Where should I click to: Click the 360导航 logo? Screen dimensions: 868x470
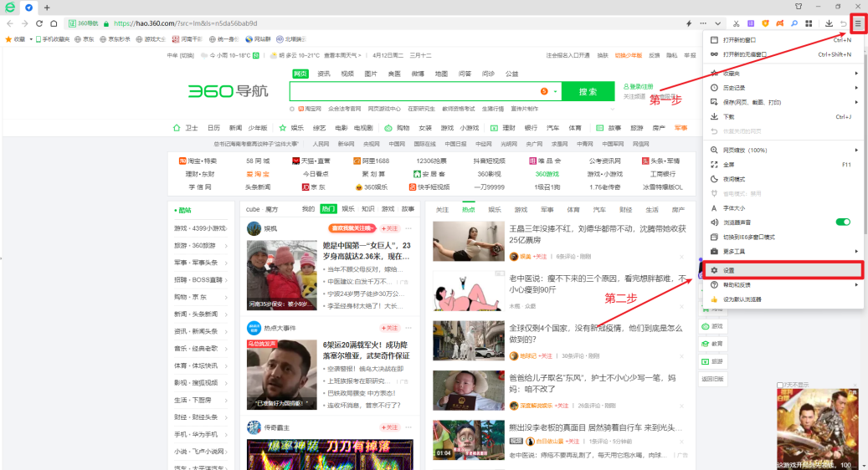[x=228, y=90]
